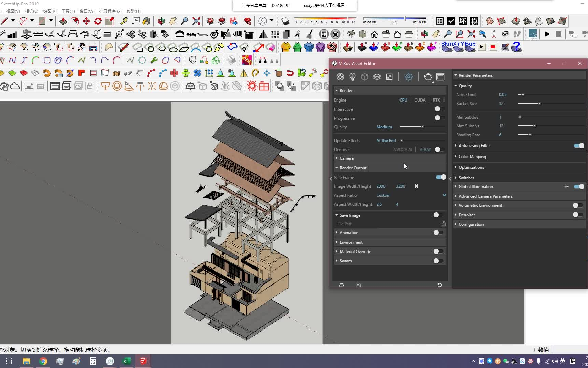Turn off the Safe Frame toggle

pyautogui.click(x=441, y=177)
